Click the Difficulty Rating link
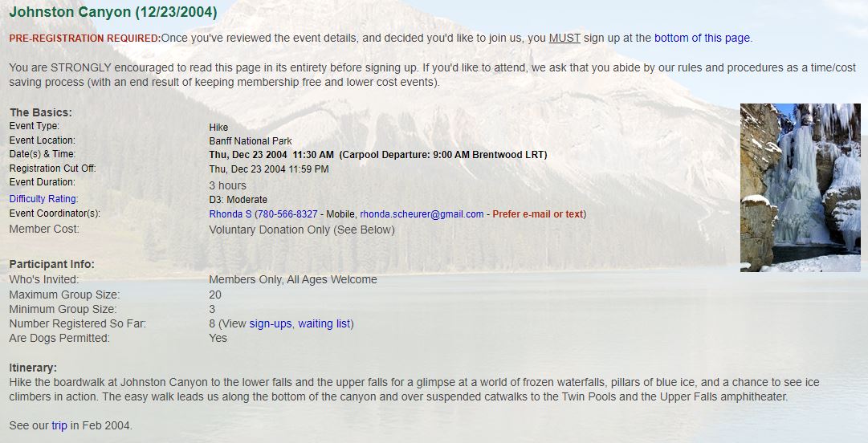Screen dimensions: 868x443 pyautogui.click(x=43, y=198)
